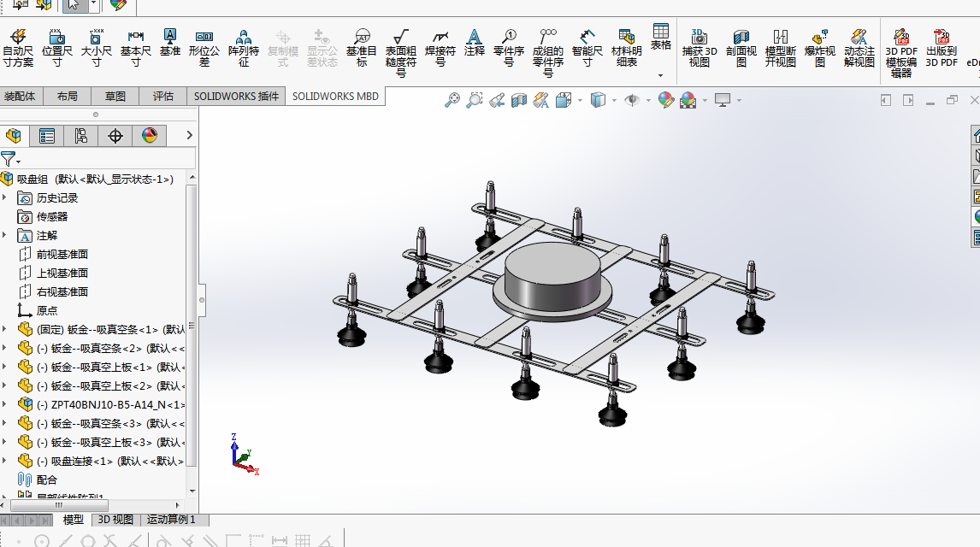
Task: Expand the 历史记录 history node
Action: coord(5,197)
